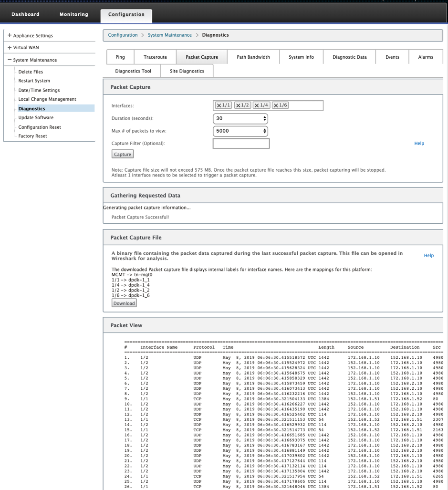
Task: Expand the Appliance Settings section
Action: coord(10,35)
